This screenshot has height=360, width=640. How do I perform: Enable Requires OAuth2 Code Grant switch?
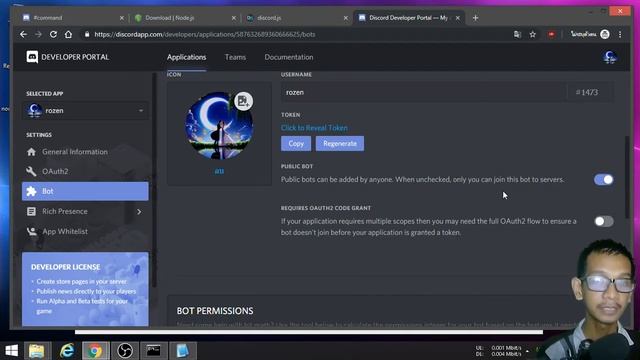[604, 221]
